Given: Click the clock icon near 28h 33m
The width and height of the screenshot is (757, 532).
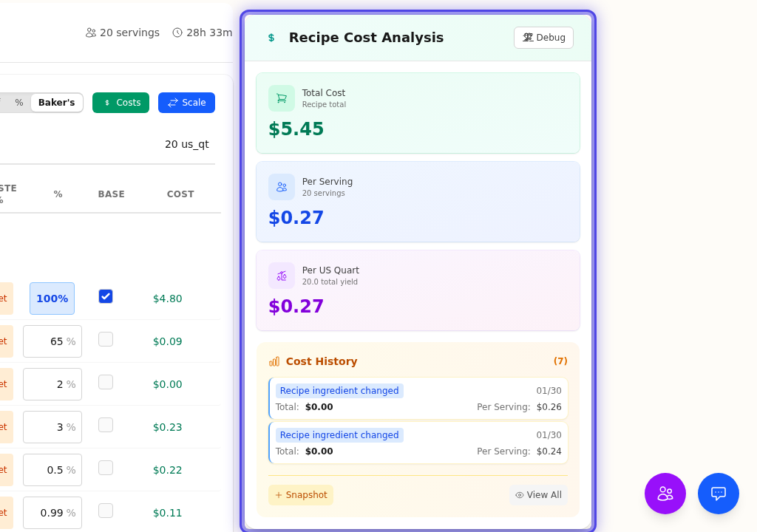Looking at the screenshot, I should tap(175, 33).
